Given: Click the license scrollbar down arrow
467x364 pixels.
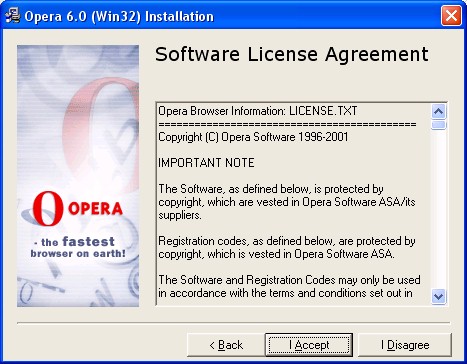Looking at the screenshot, I should pyautogui.click(x=438, y=296).
